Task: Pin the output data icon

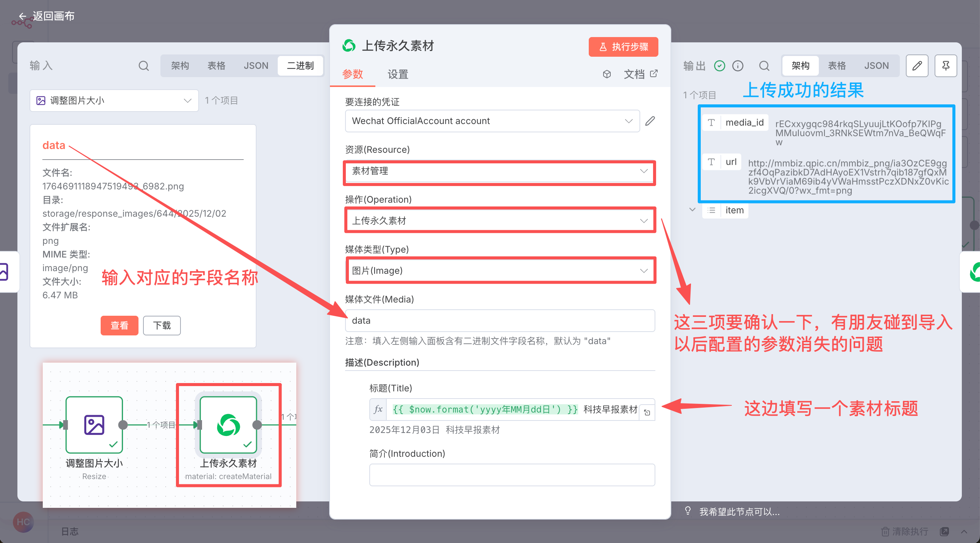Action: point(946,66)
